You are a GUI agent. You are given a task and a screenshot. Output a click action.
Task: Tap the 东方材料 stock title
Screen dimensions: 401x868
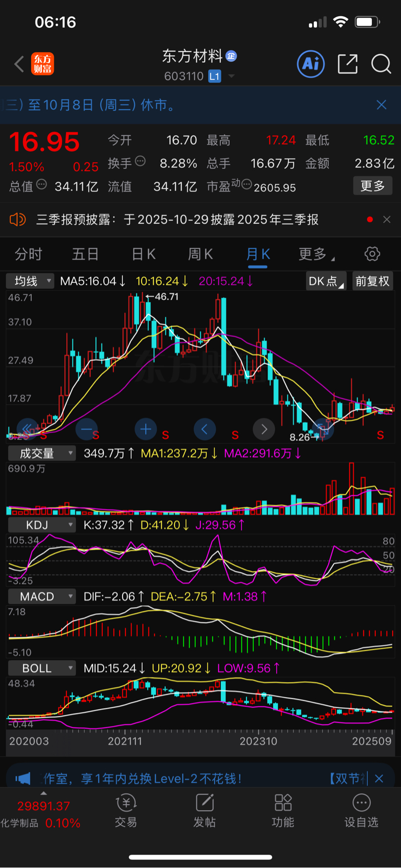192,56
